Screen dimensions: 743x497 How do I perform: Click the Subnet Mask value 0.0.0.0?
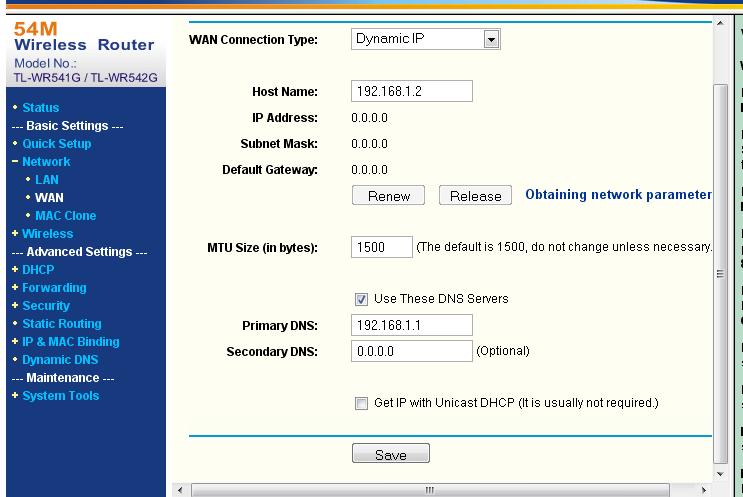pyautogui.click(x=369, y=144)
